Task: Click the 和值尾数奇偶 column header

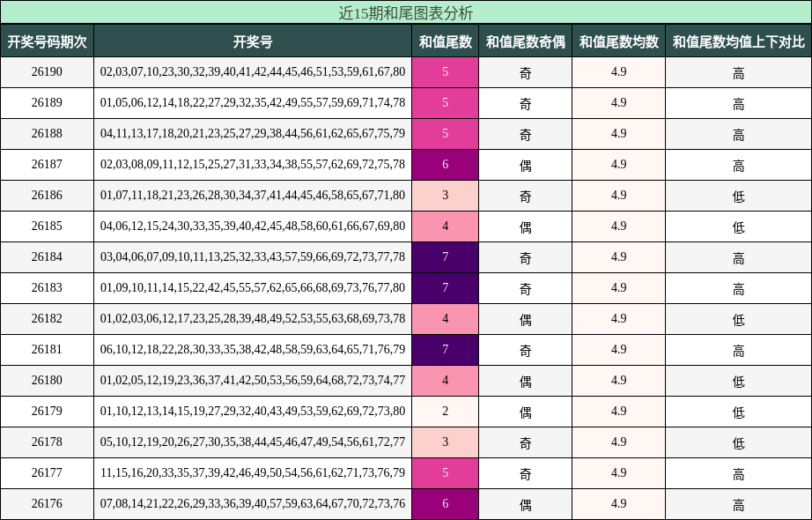Action: click(x=525, y=41)
